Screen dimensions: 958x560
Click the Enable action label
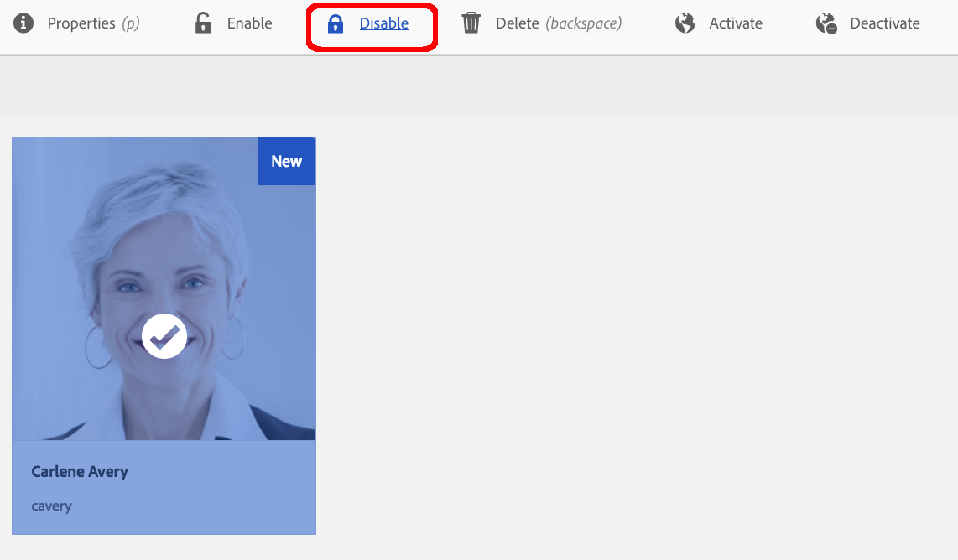[249, 23]
